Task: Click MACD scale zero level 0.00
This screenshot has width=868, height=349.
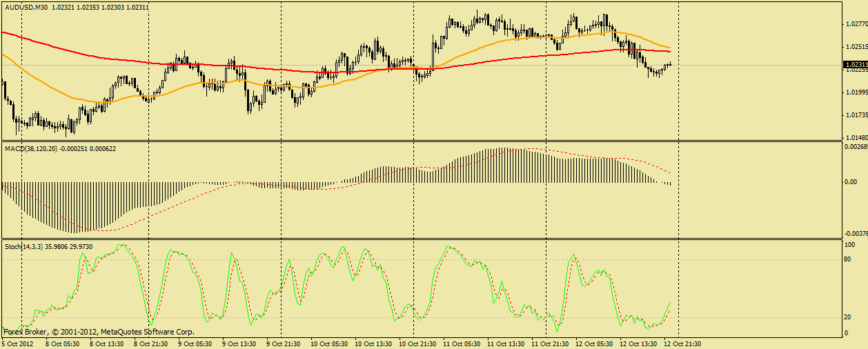Action: coord(851,183)
